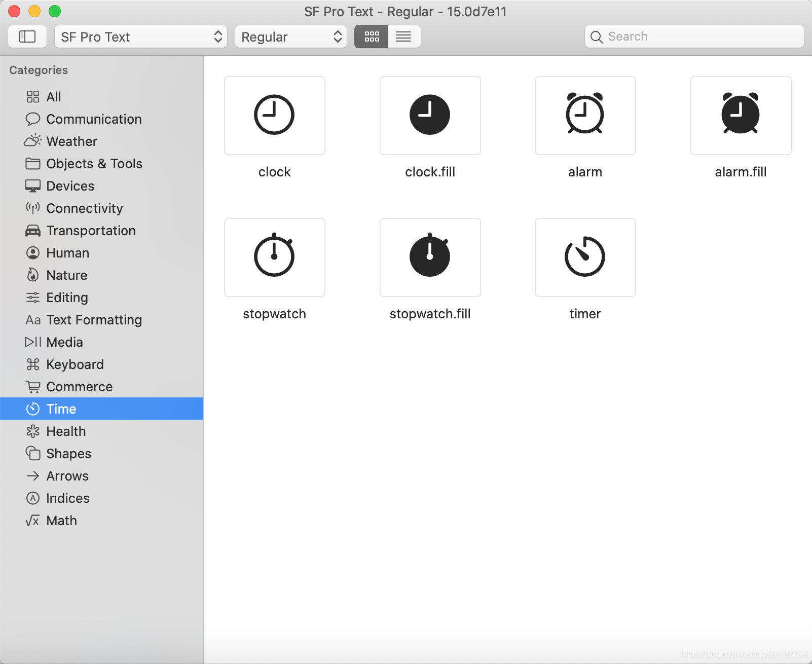Click the magnifying glass in the search field
The image size is (812, 664).
point(597,36)
